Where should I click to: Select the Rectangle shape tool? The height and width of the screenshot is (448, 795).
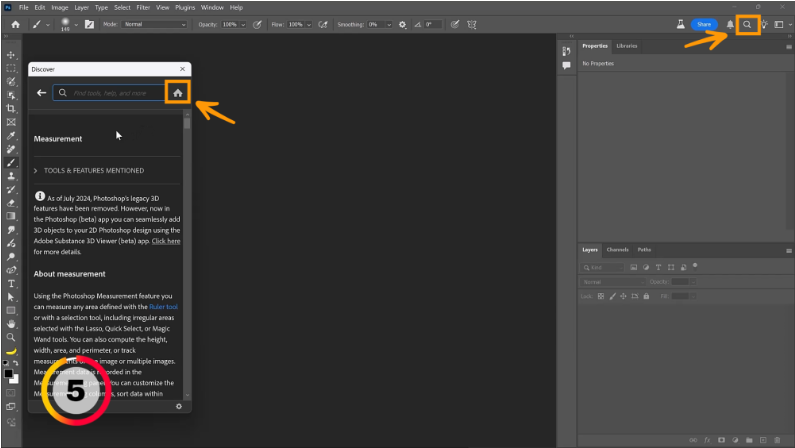pyautogui.click(x=11, y=310)
